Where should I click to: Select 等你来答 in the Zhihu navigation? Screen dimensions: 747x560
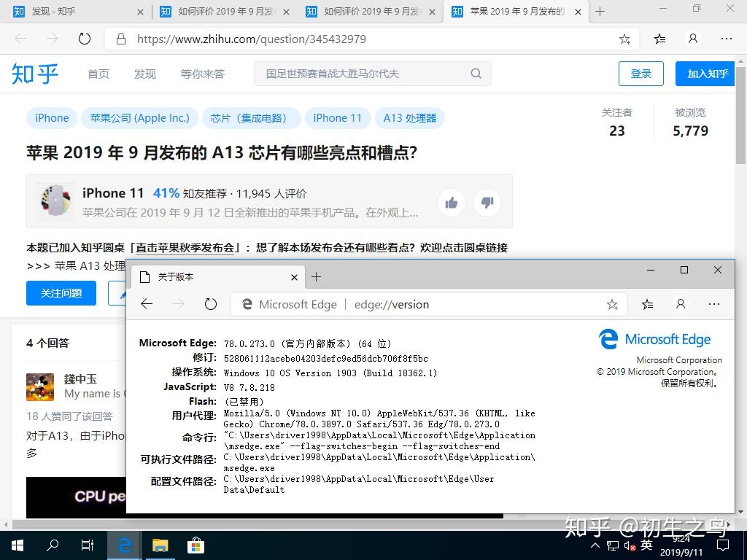[x=202, y=74]
